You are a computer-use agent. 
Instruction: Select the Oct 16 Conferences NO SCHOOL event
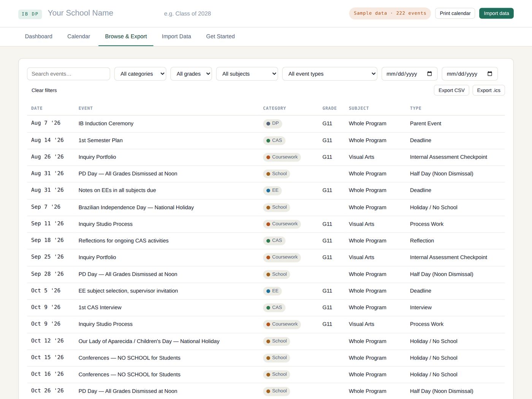[130, 375]
